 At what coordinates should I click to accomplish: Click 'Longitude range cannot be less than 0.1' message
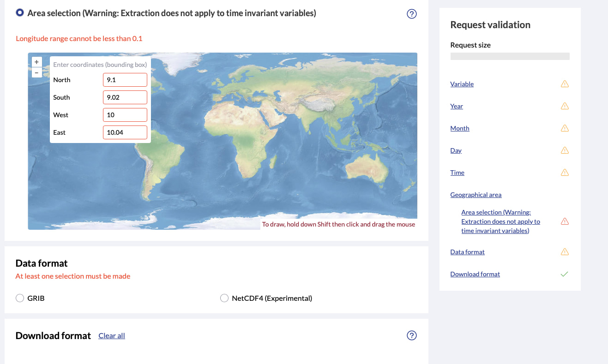pyautogui.click(x=79, y=39)
